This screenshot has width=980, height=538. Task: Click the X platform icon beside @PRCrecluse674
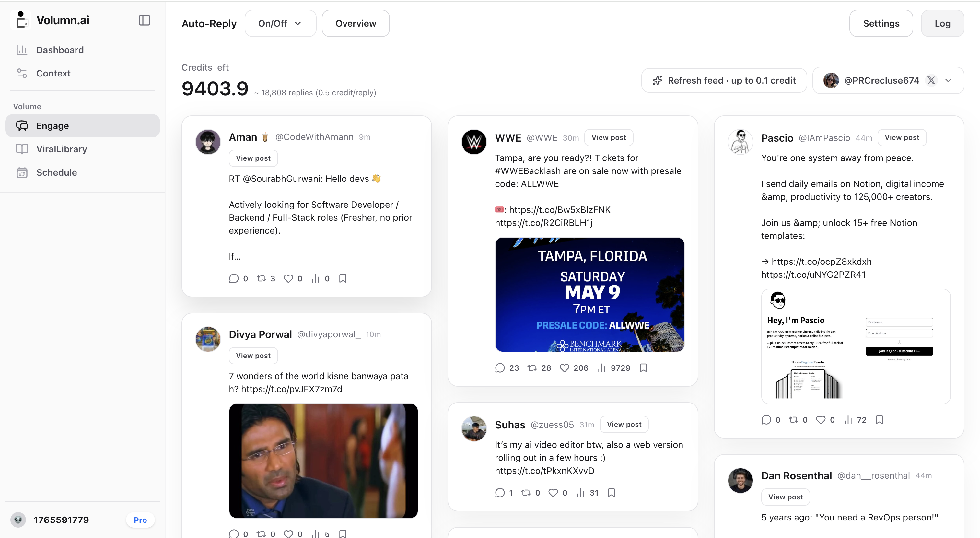(x=931, y=80)
